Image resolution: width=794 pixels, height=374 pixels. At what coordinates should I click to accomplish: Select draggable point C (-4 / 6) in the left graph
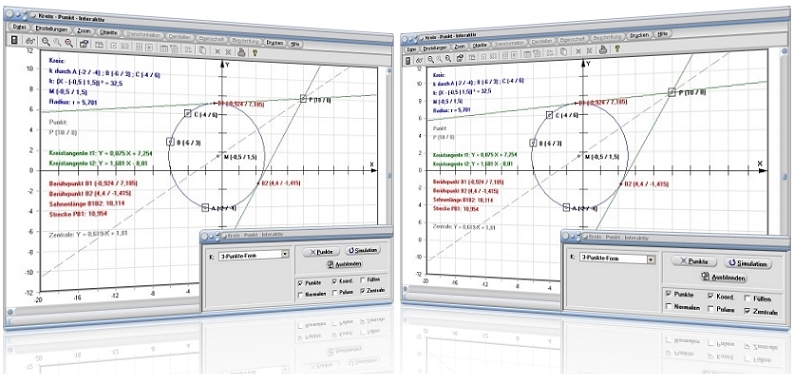(188, 113)
